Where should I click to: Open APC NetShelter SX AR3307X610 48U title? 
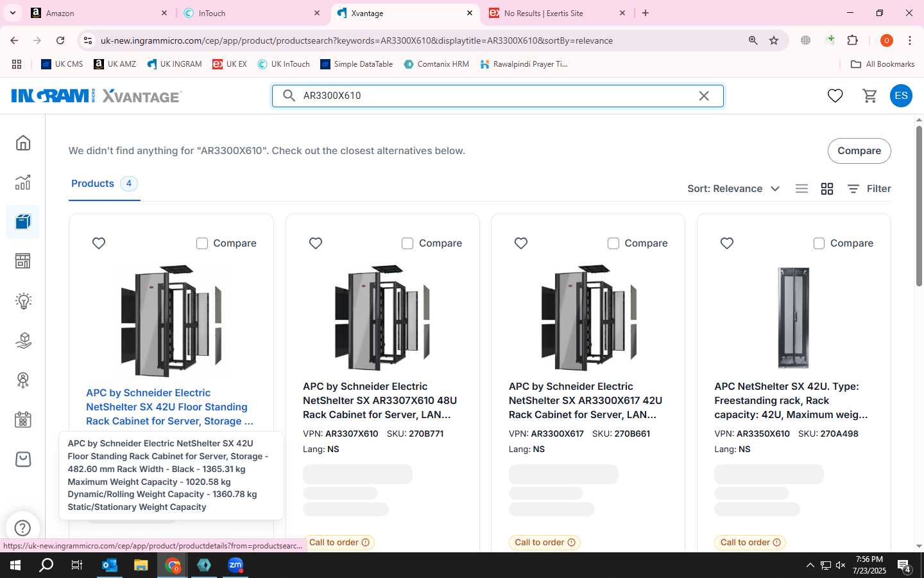380,401
